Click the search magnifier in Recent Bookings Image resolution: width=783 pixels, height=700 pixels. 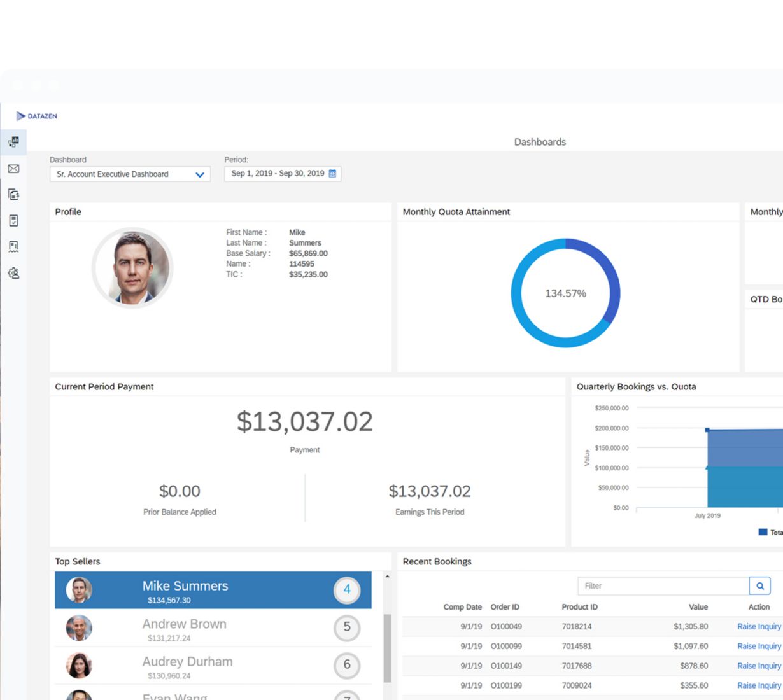pyautogui.click(x=759, y=585)
